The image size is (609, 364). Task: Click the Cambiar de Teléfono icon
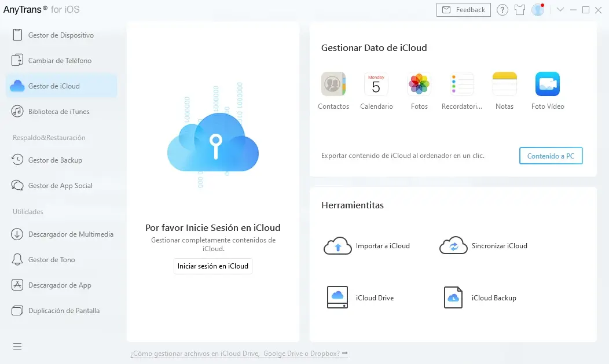pyautogui.click(x=17, y=61)
